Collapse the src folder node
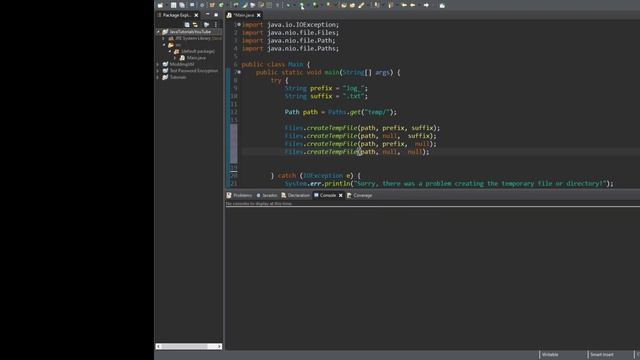Viewport: 640px width, 360px height. 164,44
